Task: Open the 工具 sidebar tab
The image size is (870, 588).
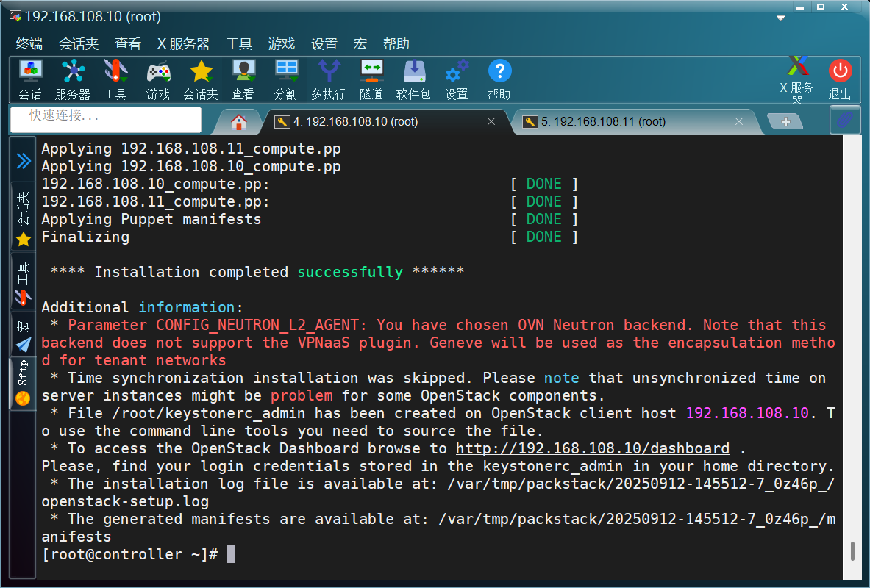Action: 24,283
